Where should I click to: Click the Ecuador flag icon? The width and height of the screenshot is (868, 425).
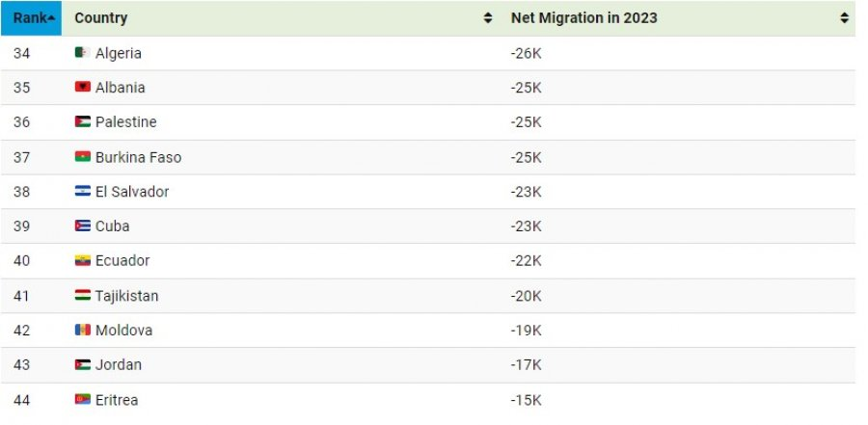pos(83,260)
